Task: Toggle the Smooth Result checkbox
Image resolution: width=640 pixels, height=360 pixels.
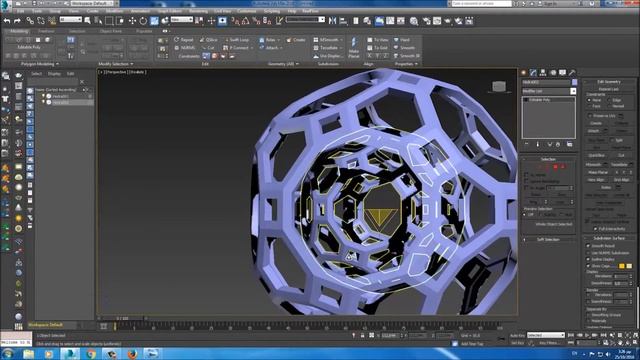Action: point(588,246)
